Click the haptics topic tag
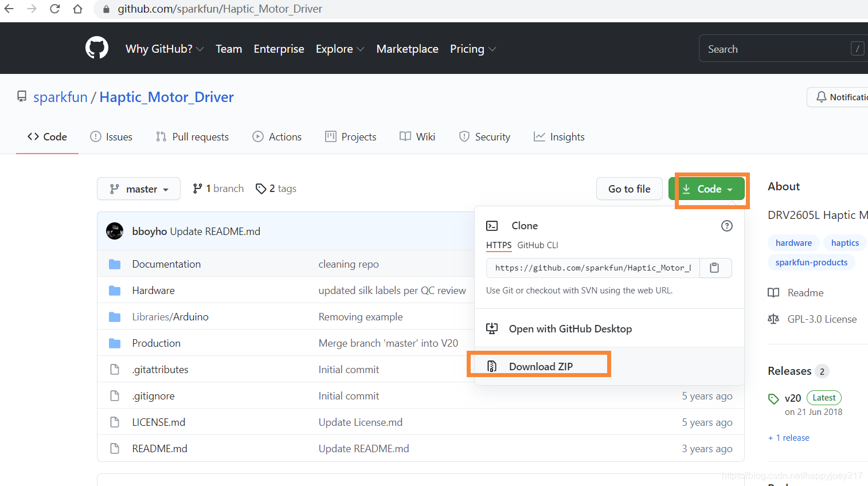Image resolution: width=868 pixels, height=486 pixels. pos(845,242)
